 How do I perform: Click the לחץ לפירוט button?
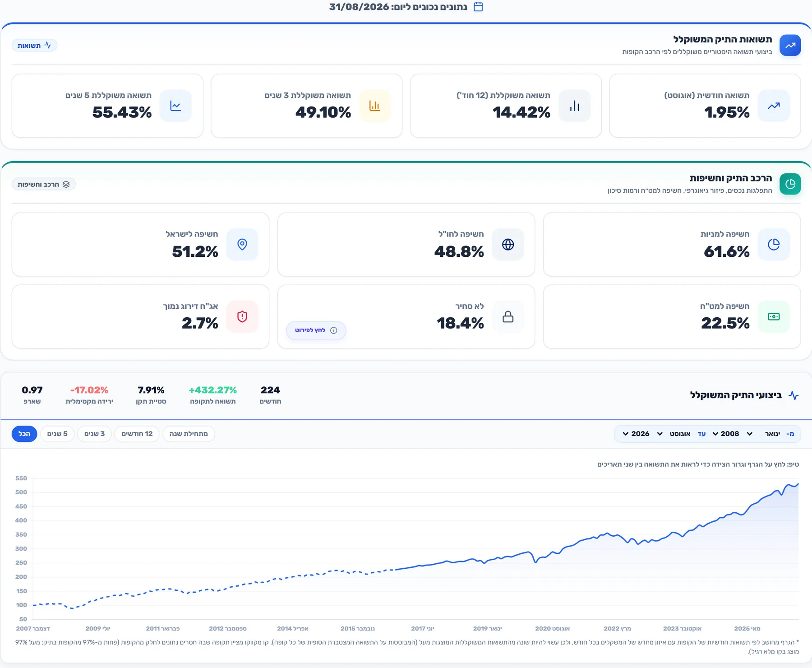tap(316, 330)
